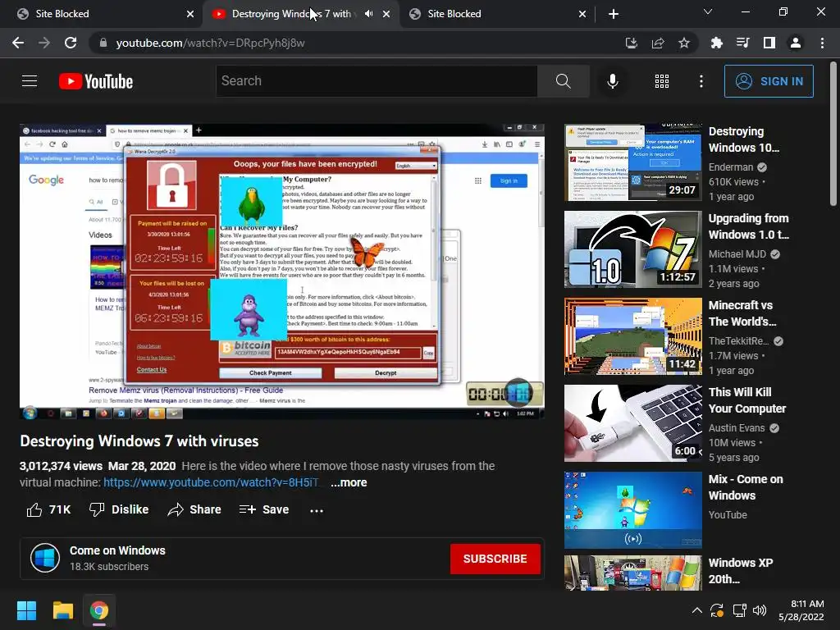Toggle Chrome side panel
The width and height of the screenshot is (840, 630).
[x=769, y=43]
